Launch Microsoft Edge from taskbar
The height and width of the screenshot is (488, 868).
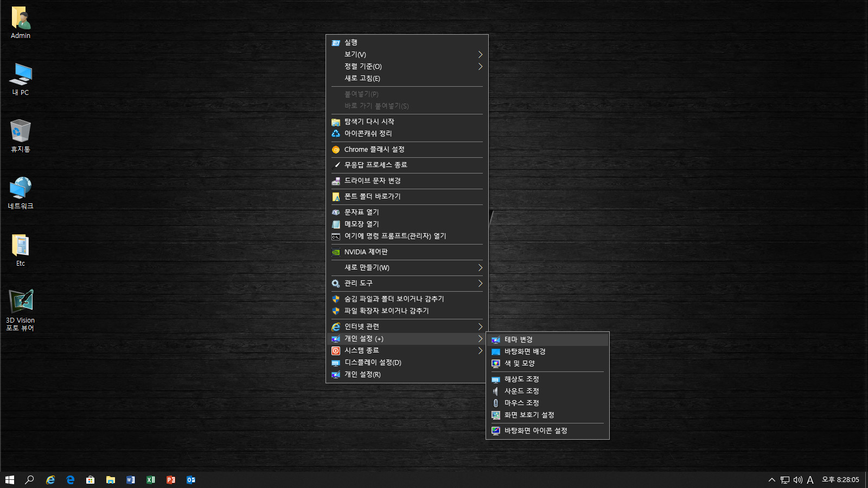coord(71,480)
